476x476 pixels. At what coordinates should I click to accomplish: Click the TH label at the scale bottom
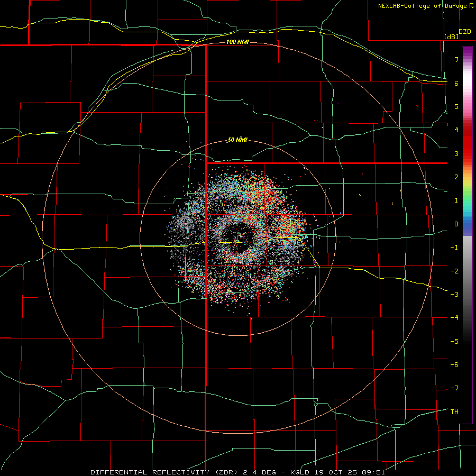click(x=454, y=411)
